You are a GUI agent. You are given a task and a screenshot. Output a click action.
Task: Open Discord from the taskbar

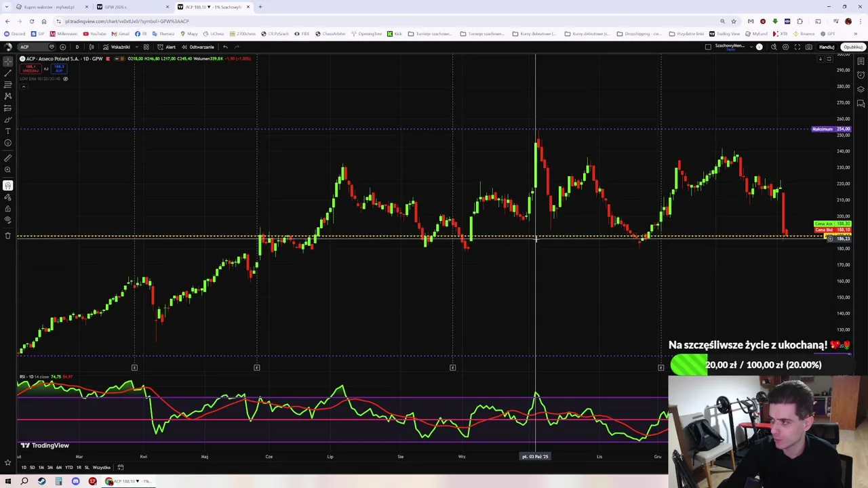pos(75,481)
